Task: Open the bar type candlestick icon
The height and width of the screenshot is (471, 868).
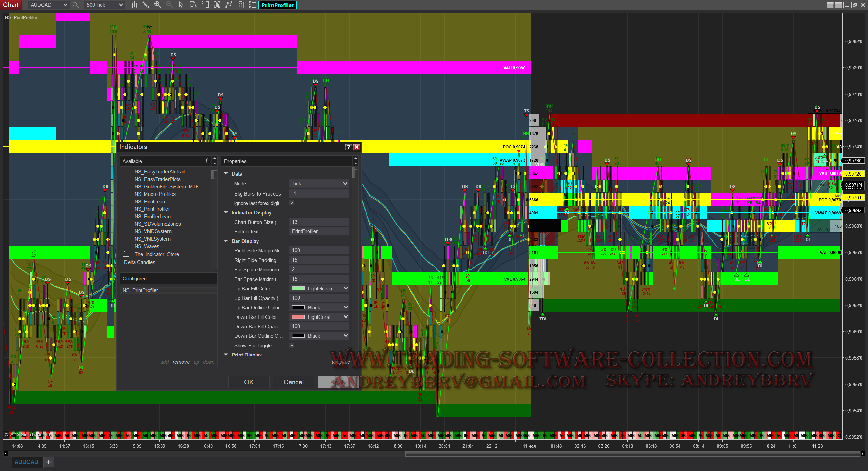Action: point(135,5)
